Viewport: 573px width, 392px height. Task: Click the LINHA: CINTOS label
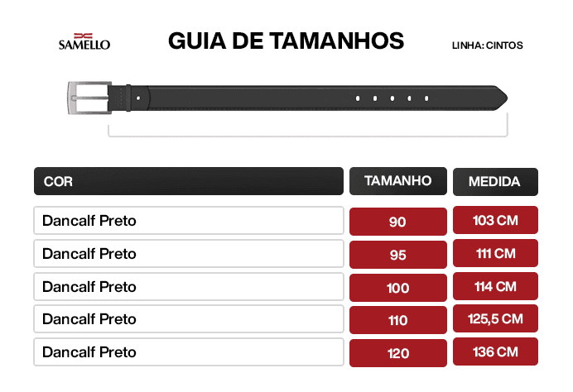point(488,45)
